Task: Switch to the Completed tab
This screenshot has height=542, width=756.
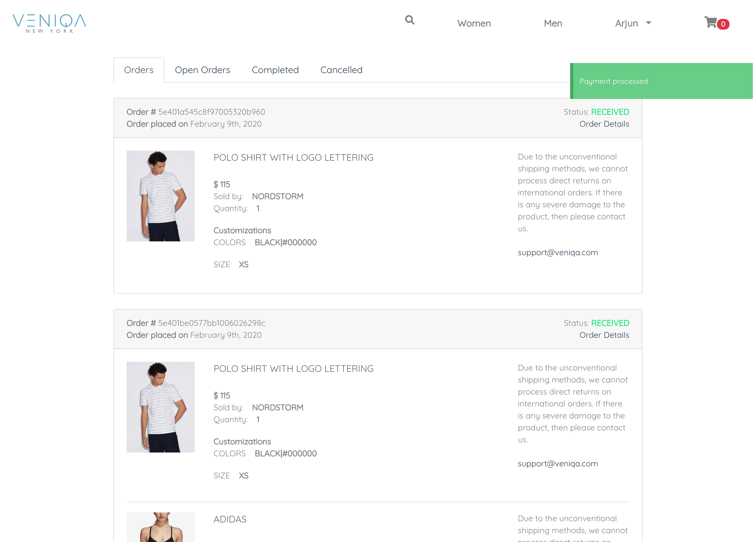Action: [x=275, y=70]
